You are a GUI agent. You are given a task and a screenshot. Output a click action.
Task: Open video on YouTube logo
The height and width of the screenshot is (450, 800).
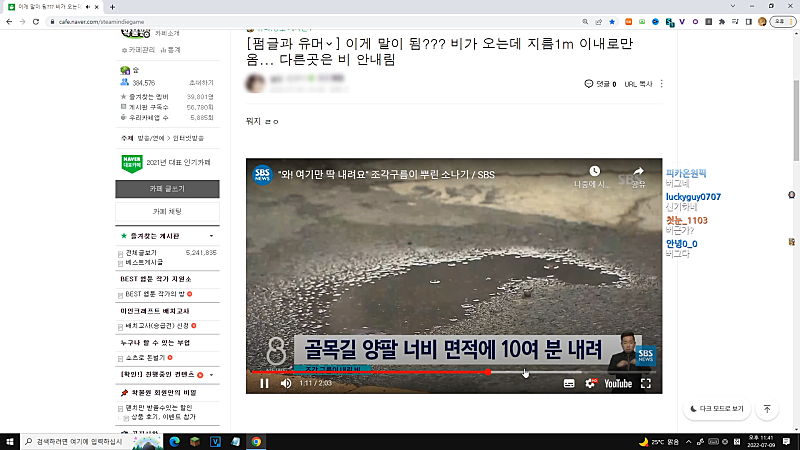click(618, 383)
